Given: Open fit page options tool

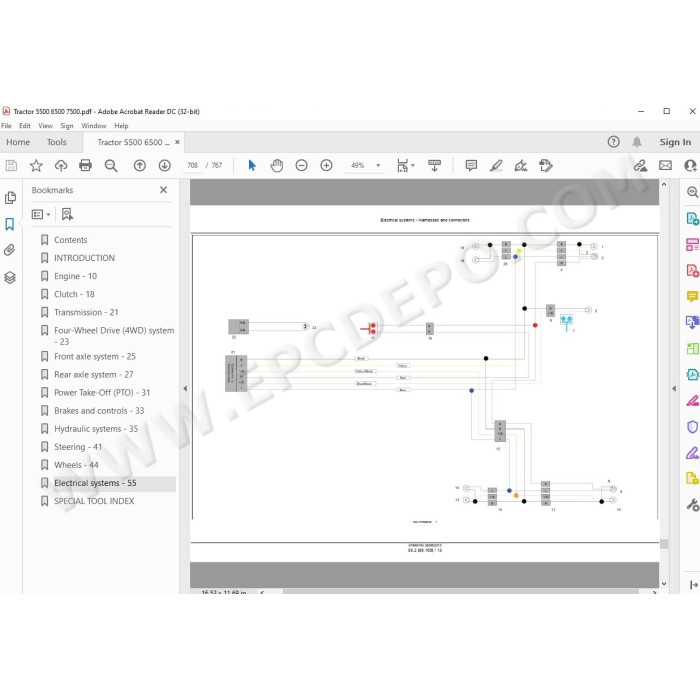Looking at the screenshot, I should (405, 166).
